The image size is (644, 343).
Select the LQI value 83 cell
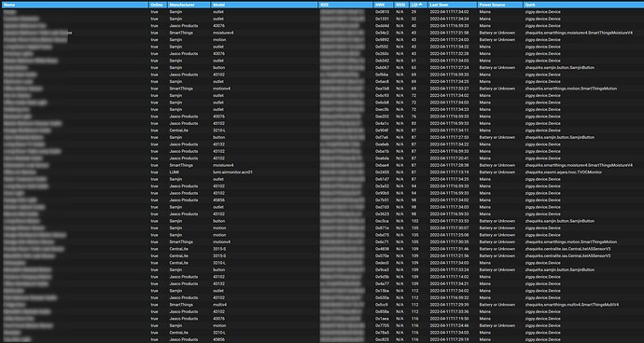[413, 123]
